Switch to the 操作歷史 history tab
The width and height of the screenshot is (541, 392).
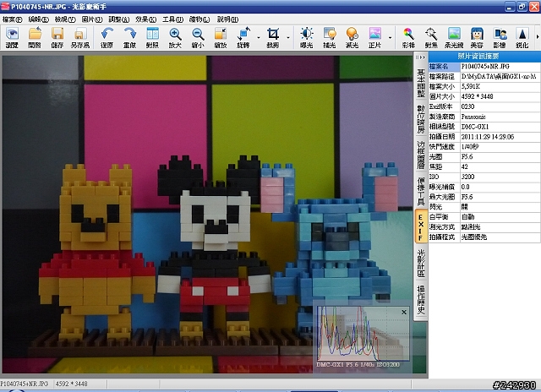coord(421,300)
